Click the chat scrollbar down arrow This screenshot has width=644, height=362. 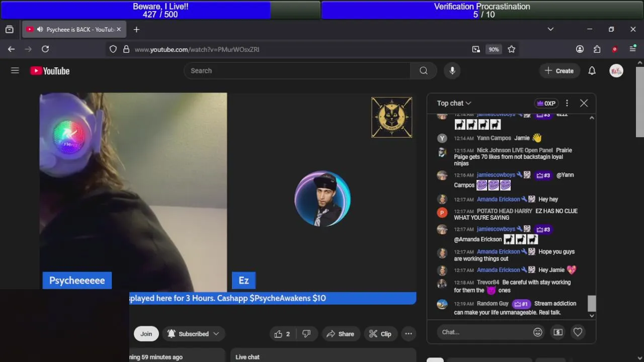(x=592, y=316)
